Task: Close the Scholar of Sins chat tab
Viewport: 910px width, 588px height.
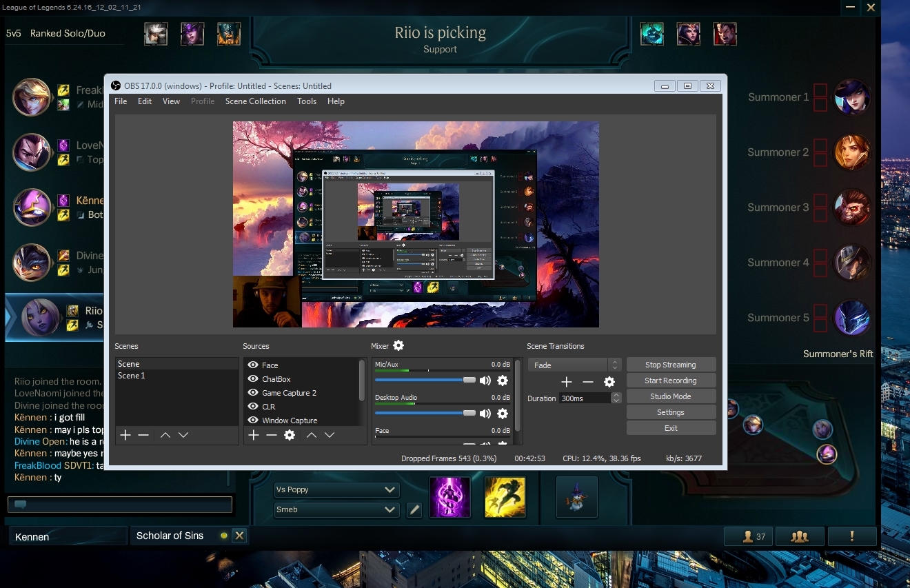Action: (239, 536)
